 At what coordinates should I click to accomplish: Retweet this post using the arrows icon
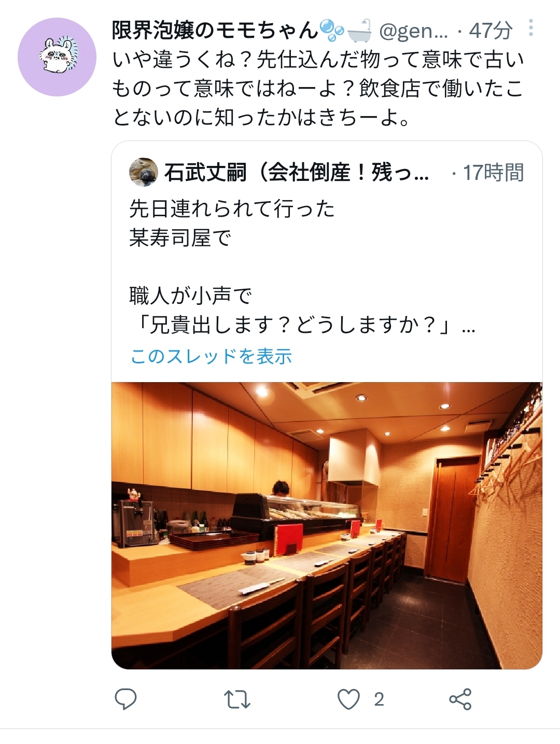tap(237, 699)
